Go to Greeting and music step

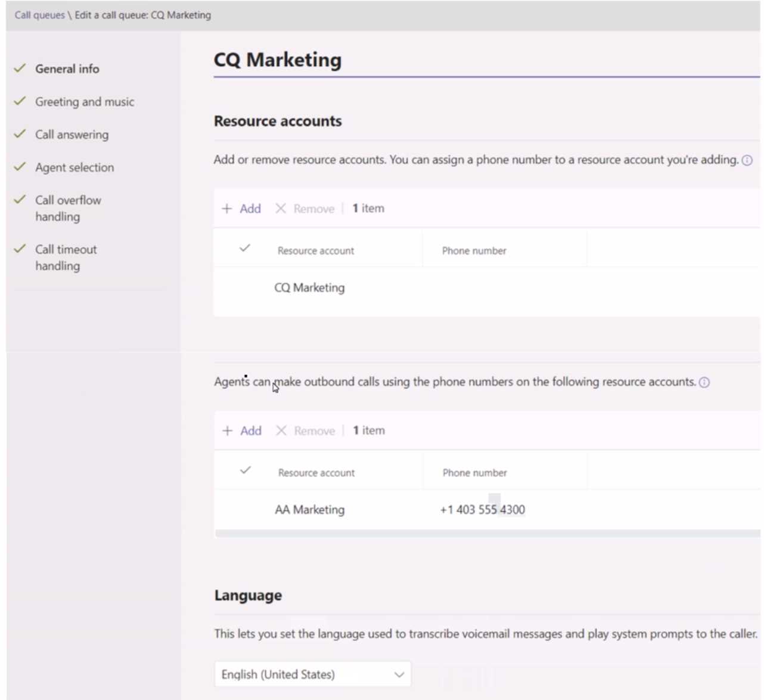84,102
